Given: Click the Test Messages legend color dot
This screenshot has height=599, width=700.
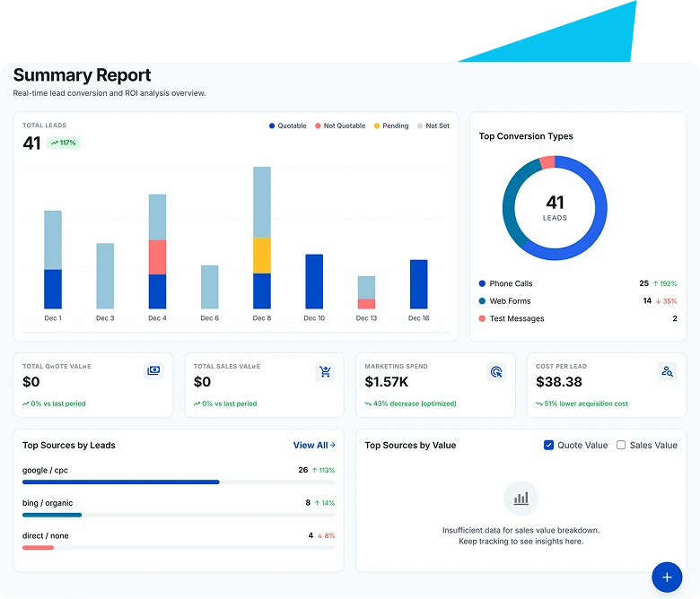Looking at the screenshot, I should 482,318.
